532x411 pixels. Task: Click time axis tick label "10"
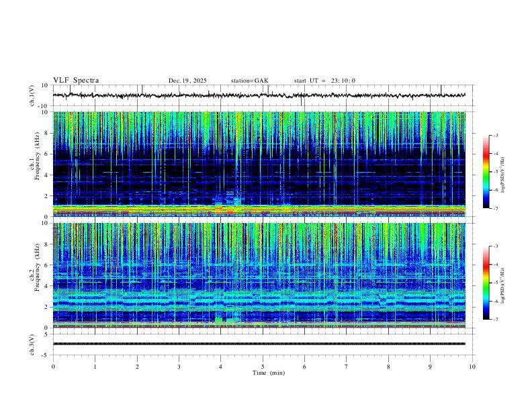pos(472,367)
